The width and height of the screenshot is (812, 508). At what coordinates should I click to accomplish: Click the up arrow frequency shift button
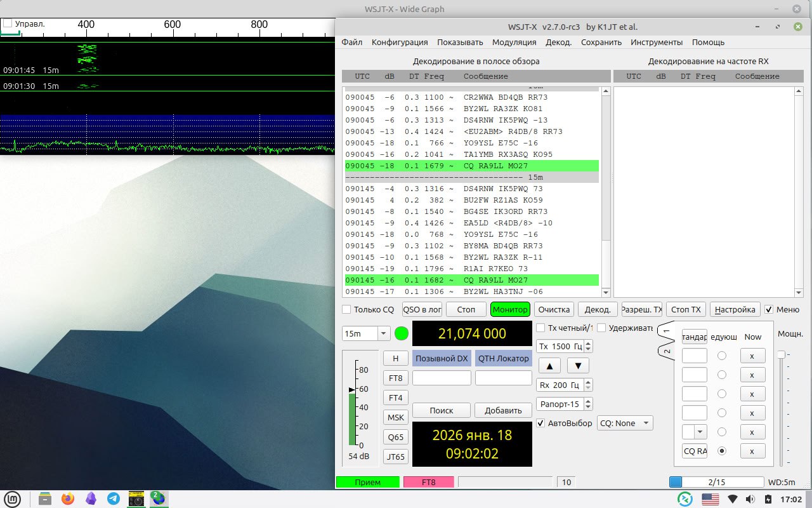click(549, 366)
